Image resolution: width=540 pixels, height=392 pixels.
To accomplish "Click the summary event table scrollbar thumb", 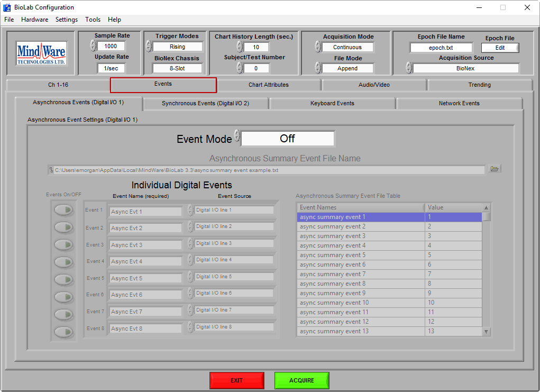I will (x=486, y=217).
